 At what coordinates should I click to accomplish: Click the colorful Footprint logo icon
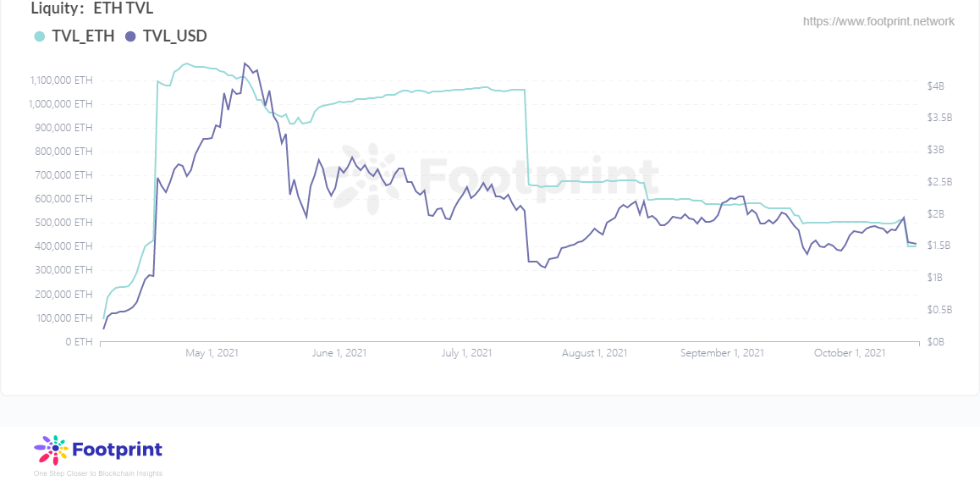(50, 450)
